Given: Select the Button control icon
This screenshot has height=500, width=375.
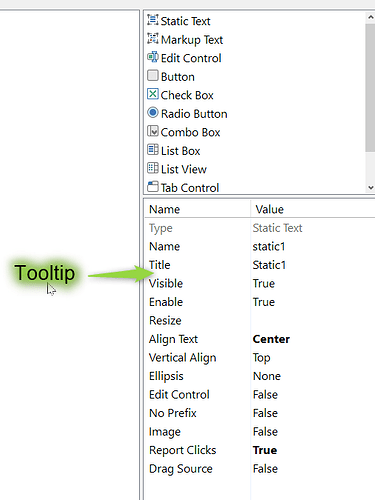Looking at the screenshot, I should (x=153, y=75).
